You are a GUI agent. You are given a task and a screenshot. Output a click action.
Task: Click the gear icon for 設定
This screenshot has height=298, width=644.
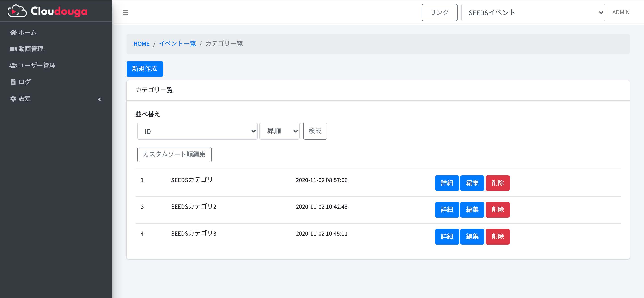tap(13, 99)
